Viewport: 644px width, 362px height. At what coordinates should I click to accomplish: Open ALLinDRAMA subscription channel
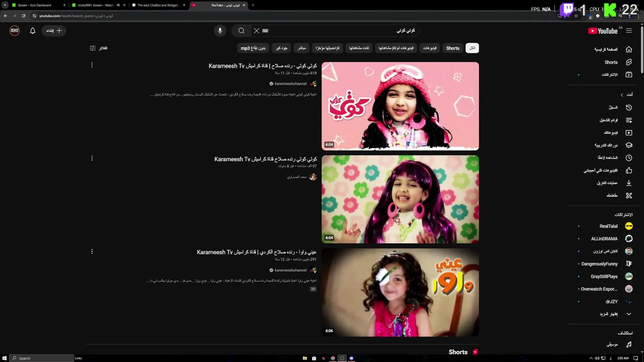pos(613,239)
